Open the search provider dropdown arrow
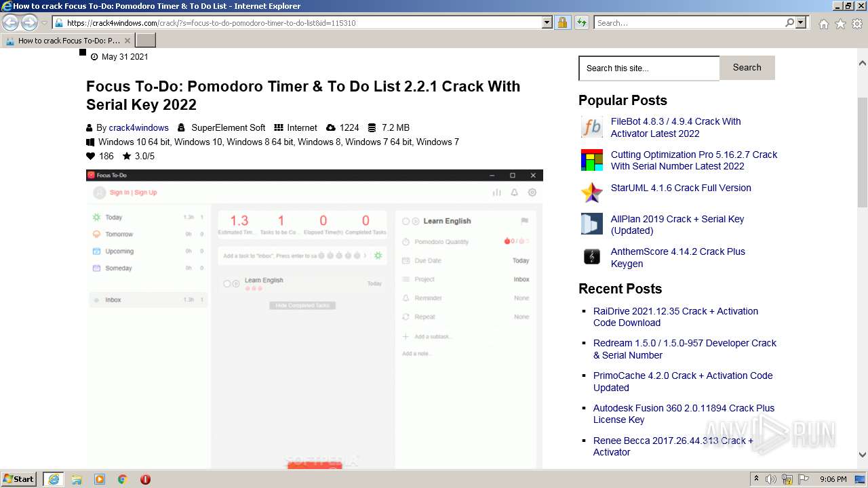This screenshot has width=868, height=488. 801,23
